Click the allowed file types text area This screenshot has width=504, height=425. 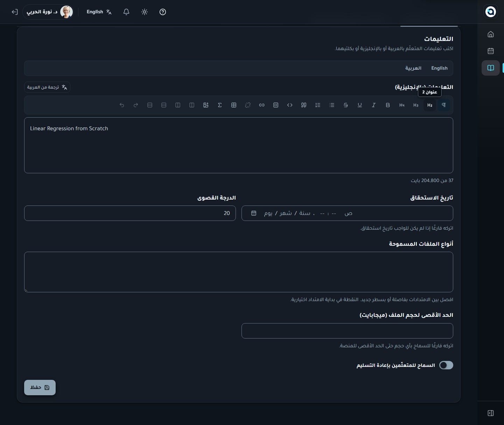pyautogui.click(x=239, y=272)
